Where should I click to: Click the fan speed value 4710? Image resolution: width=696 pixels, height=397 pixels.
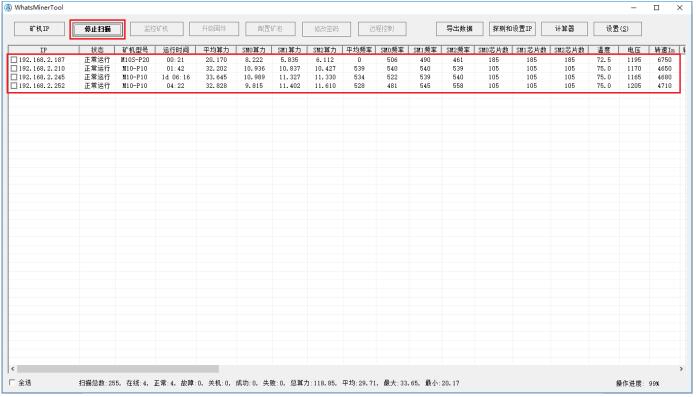pyautogui.click(x=664, y=86)
